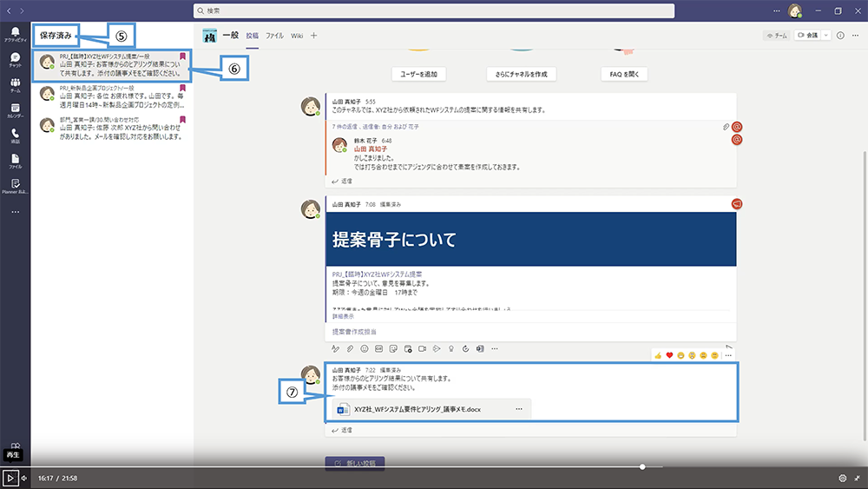
Task: Open the Chat (チャット) sidebar icon
Action: [x=15, y=60]
